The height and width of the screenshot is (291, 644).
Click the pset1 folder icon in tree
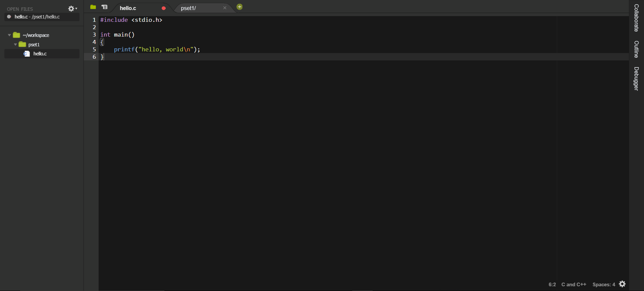tap(22, 44)
